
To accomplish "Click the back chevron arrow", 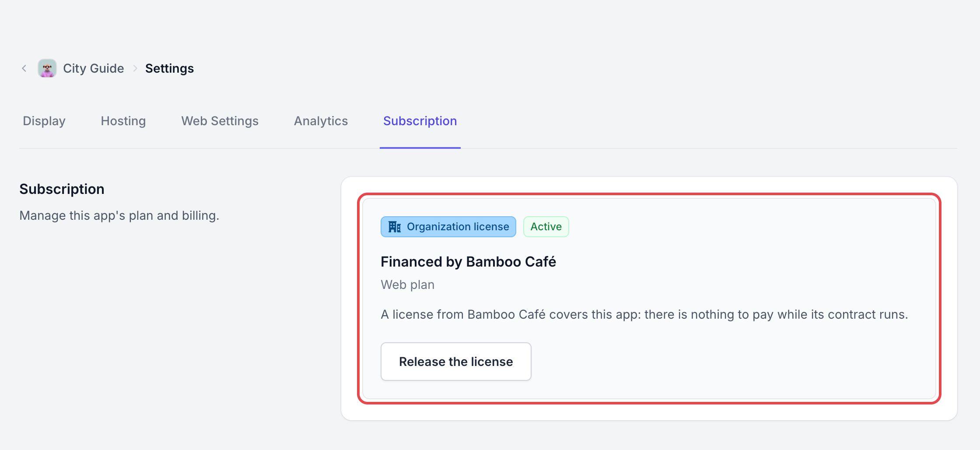I will click(x=24, y=68).
